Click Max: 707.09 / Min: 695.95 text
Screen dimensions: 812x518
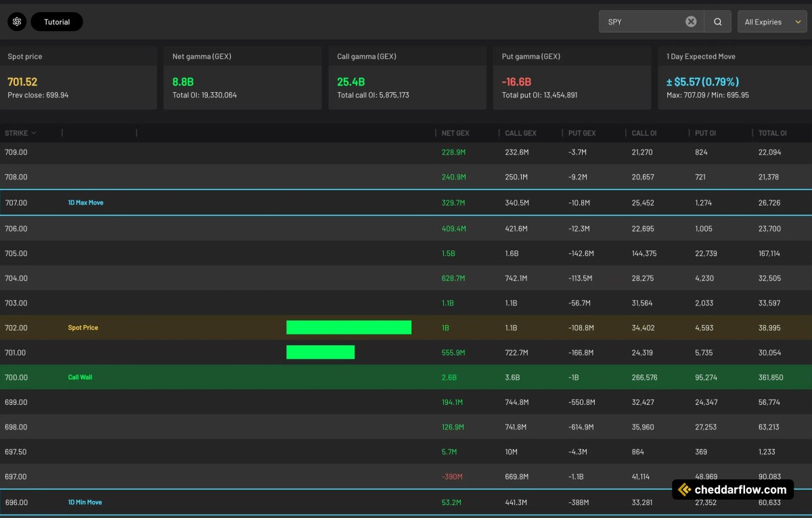(707, 95)
